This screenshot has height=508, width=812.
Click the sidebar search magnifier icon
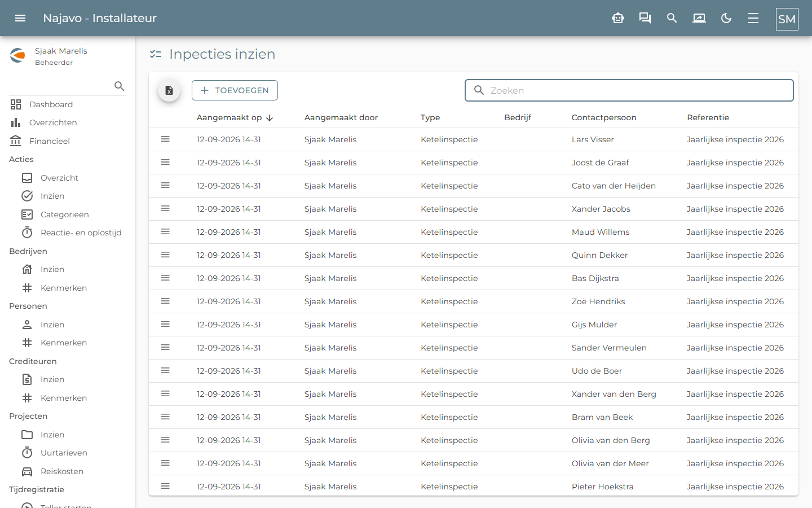(x=119, y=86)
